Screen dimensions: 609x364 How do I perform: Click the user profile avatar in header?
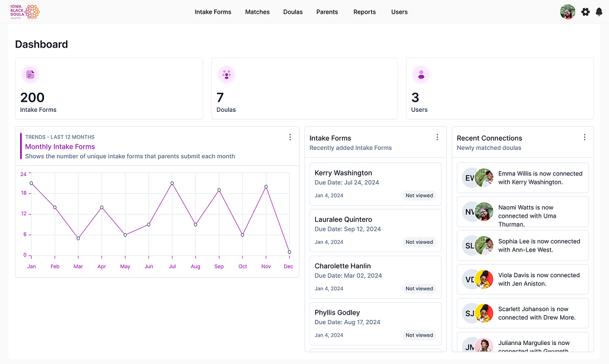point(567,12)
